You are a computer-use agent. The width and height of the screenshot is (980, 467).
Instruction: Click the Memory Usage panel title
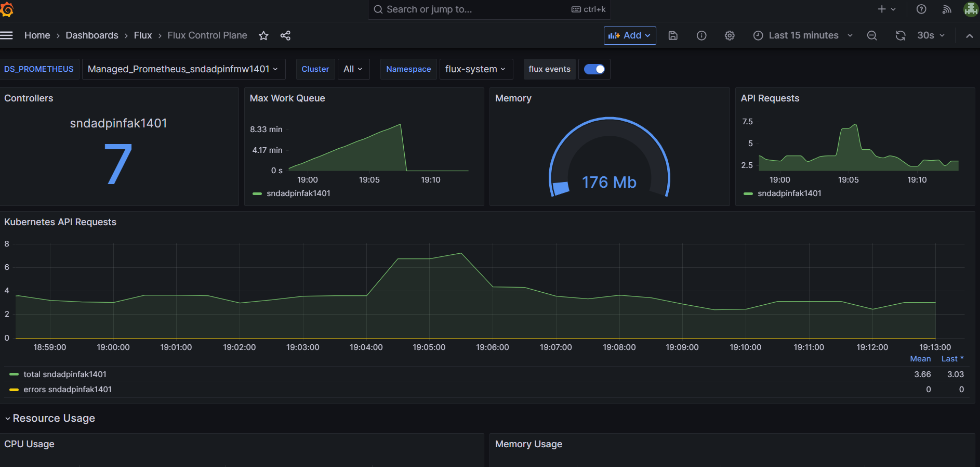528,444
